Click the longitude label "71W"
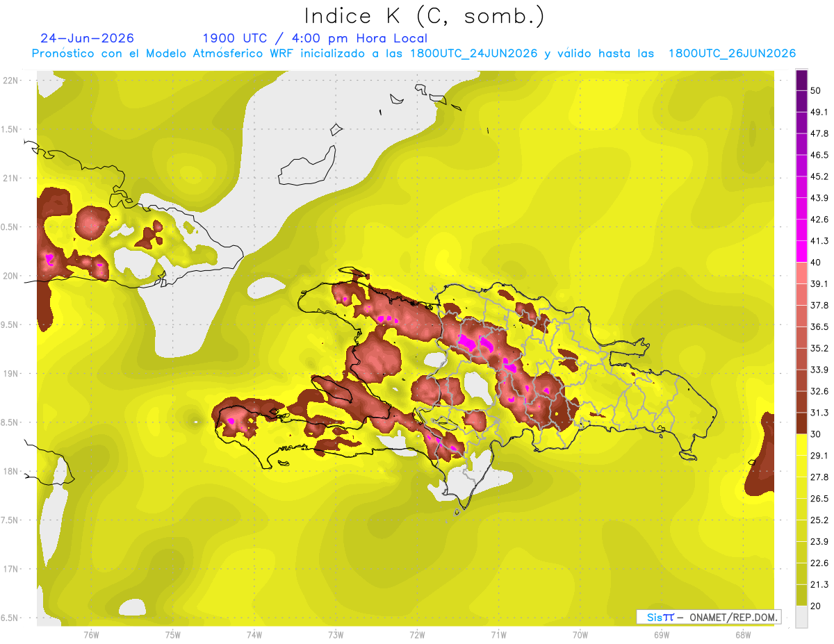The height and width of the screenshot is (644, 834). point(498,634)
